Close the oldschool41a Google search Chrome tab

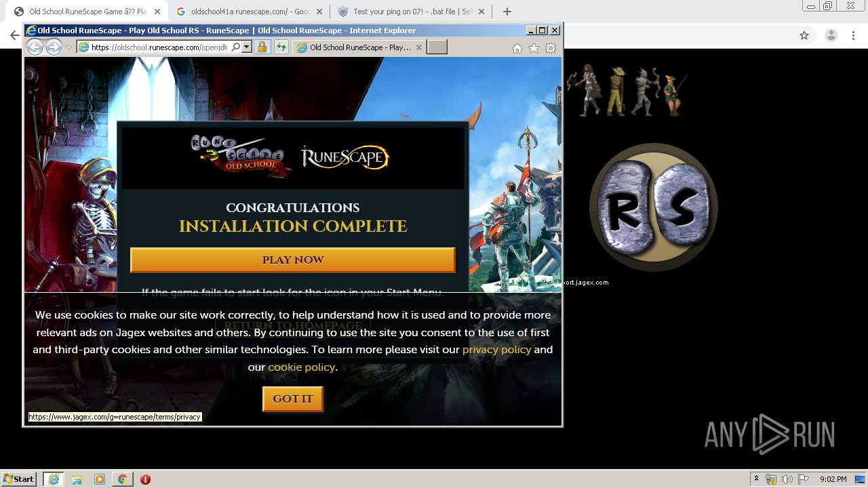[x=319, y=12]
